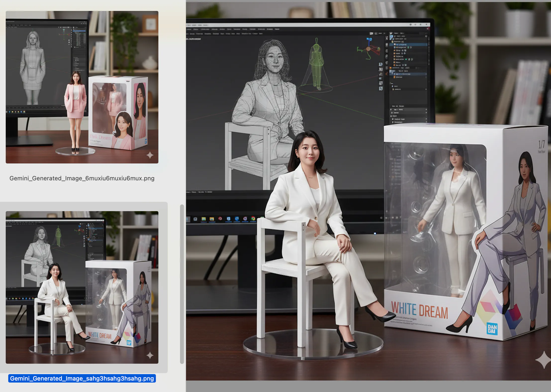Click the highlighted sahg3hsahg3hsahg.png filename label
Viewport: 551px width, 392px height.
click(x=82, y=378)
